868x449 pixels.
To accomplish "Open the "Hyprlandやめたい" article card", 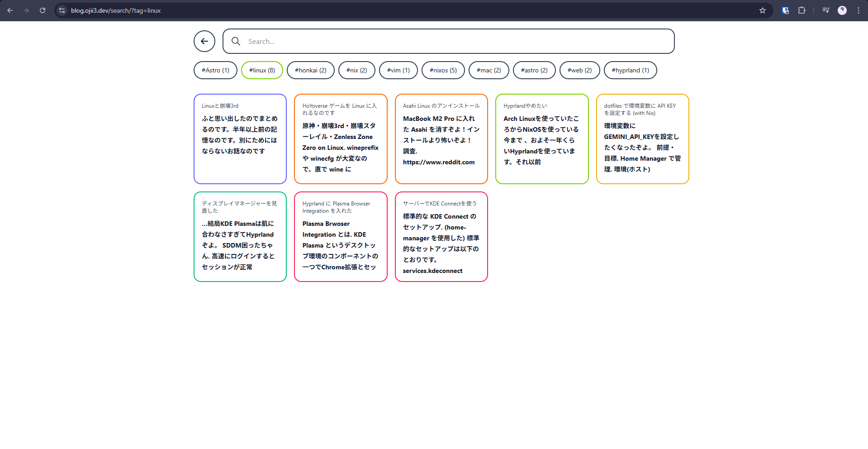I will (x=541, y=139).
